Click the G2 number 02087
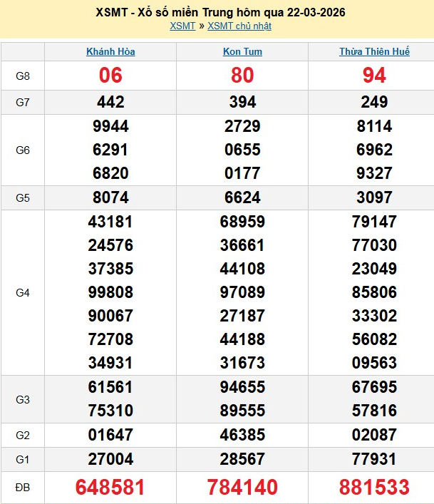This screenshot has width=434, height=504. [374, 435]
